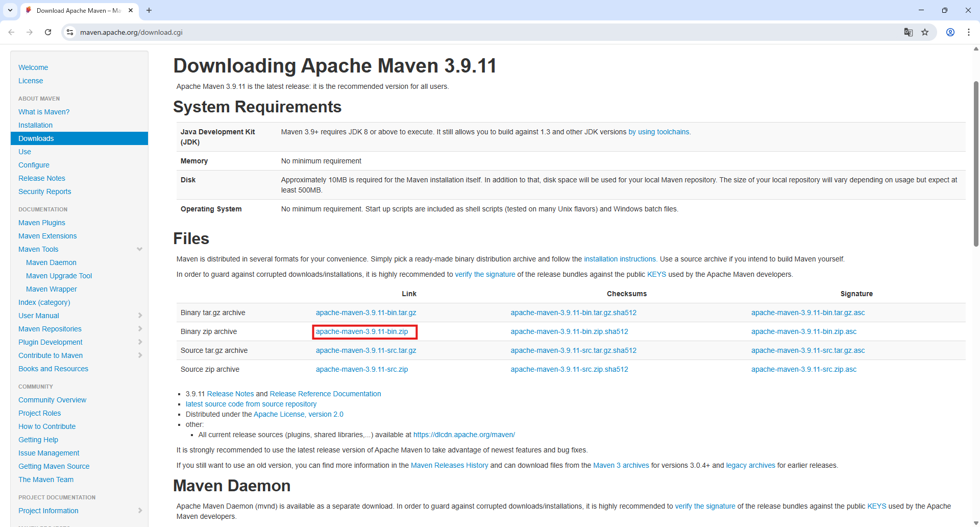Image resolution: width=980 pixels, height=527 pixels.
Task: Click the browser forward arrow
Action: (30, 32)
